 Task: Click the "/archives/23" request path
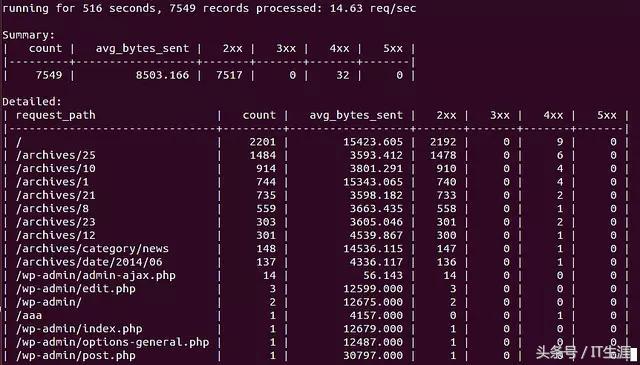point(56,222)
